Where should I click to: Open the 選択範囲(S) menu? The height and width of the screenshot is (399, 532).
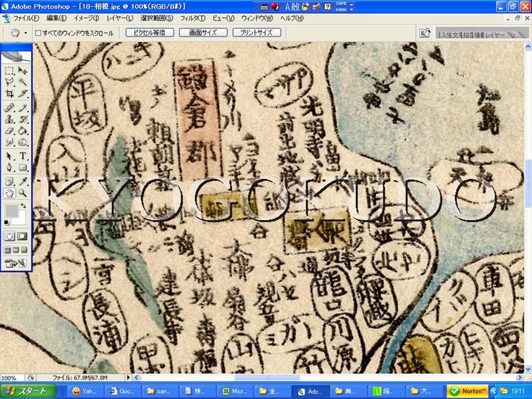click(x=157, y=18)
